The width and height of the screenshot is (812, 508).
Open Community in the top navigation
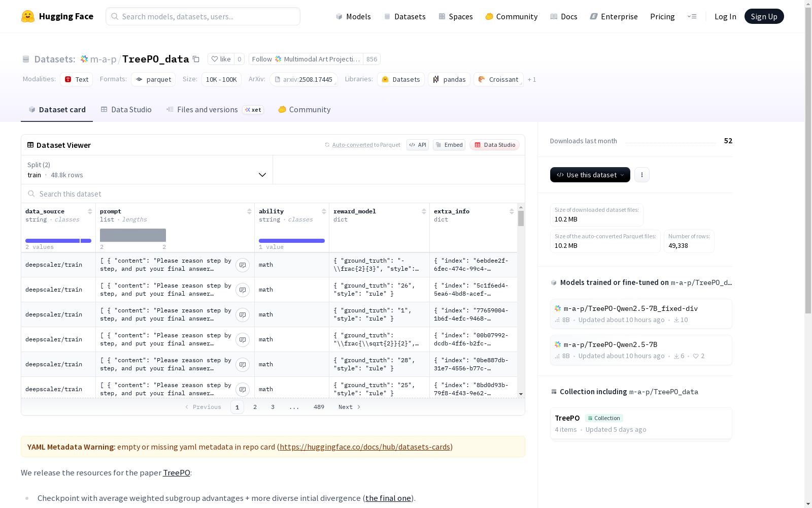(x=511, y=16)
